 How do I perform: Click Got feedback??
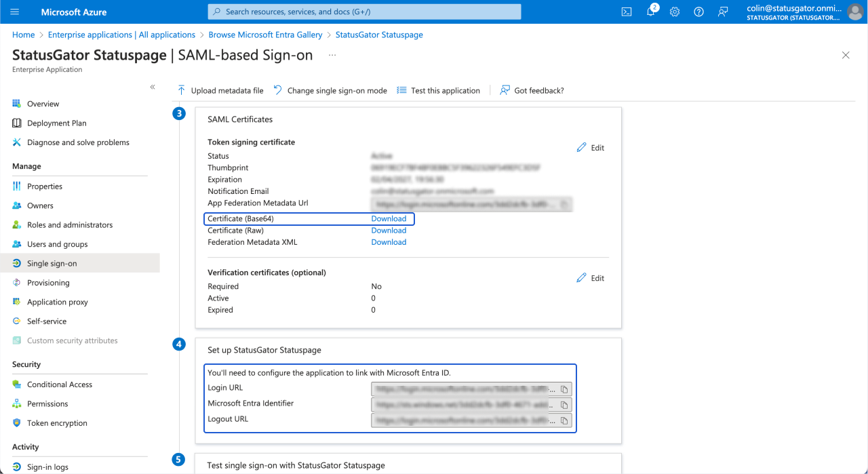click(x=532, y=90)
